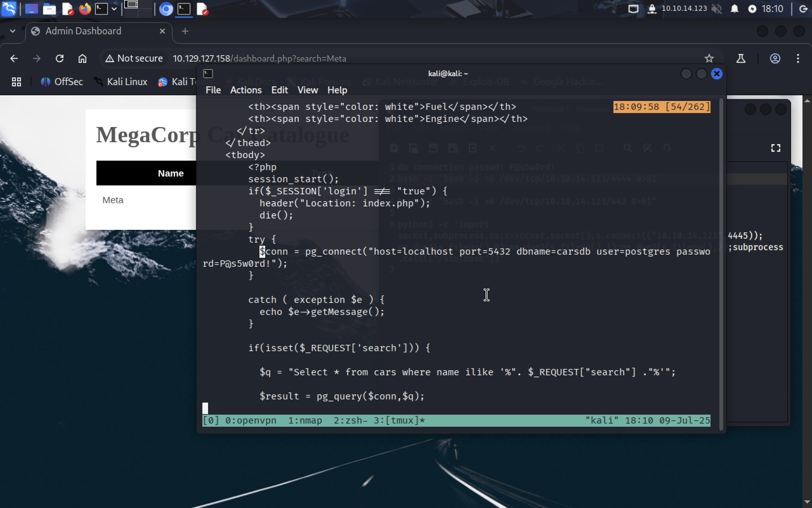Launch terminal emulator from panel launcher
The height and width of the screenshot is (508, 812).
[x=101, y=9]
